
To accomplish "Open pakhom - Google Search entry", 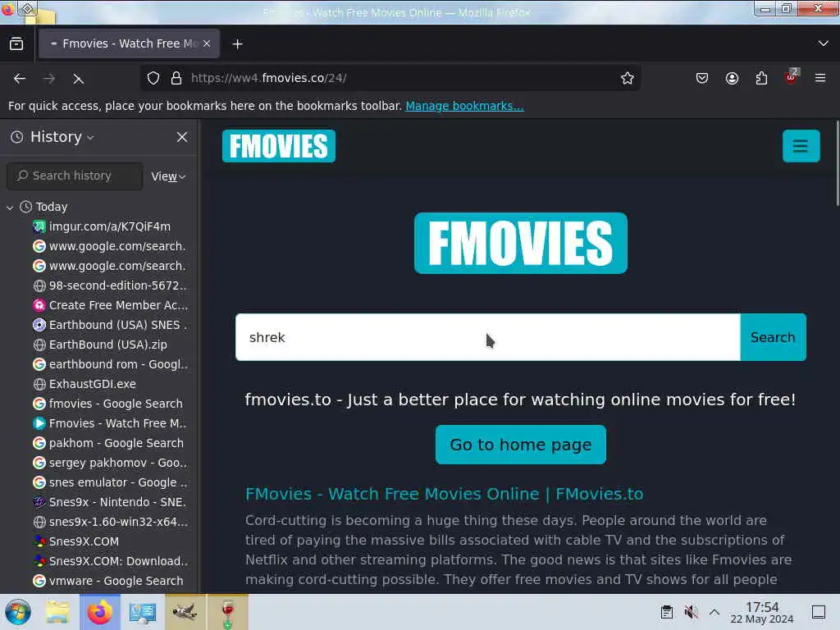I will [109, 443].
